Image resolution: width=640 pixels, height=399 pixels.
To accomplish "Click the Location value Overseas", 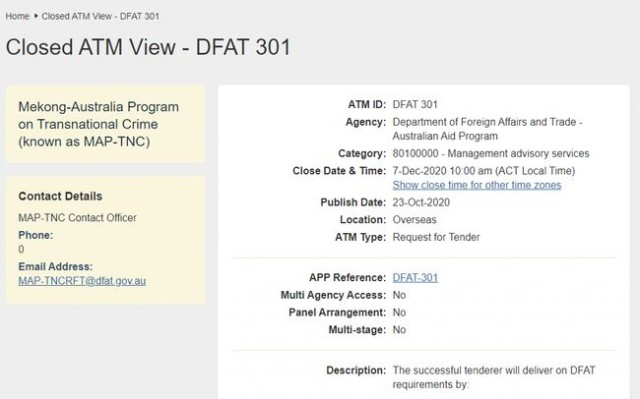I will 414,219.
